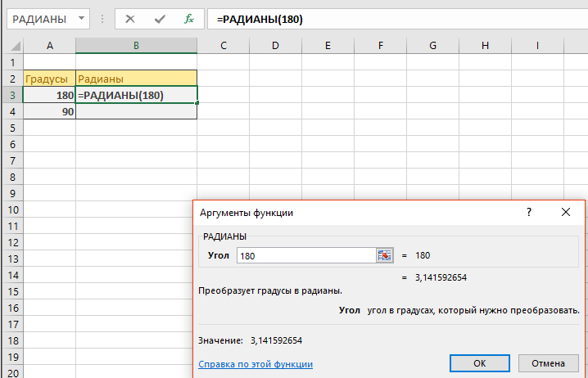Select row 12 header

click(13, 242)
